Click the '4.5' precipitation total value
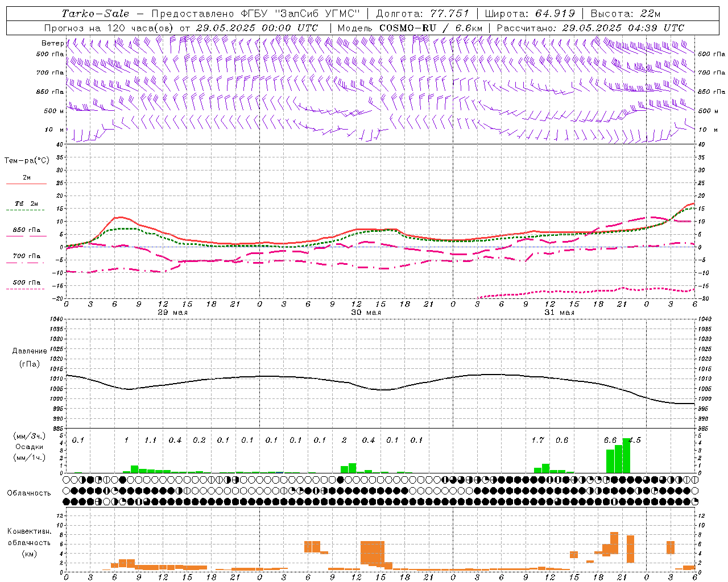 point(634,440)
